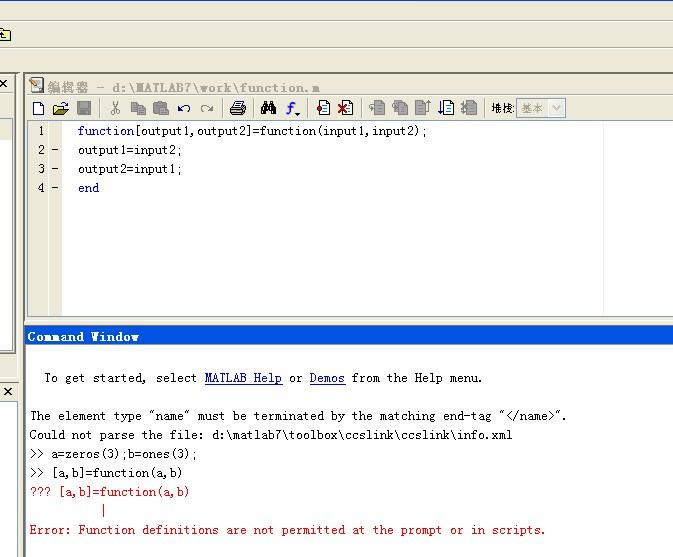Open the stack combo box showing 基本
Viewport: 673px width, 557px height.
coord(541,108)
